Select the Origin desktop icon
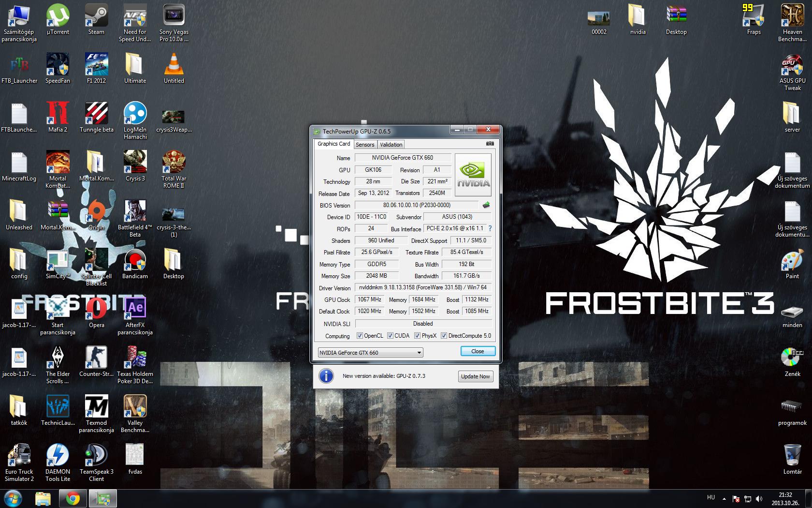812x508 pixels. click(96, 215)
